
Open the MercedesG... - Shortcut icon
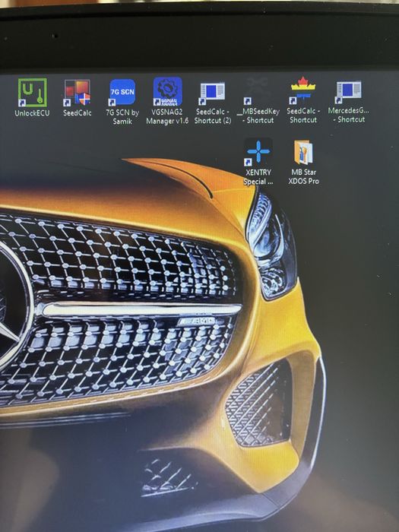(348, 91)
